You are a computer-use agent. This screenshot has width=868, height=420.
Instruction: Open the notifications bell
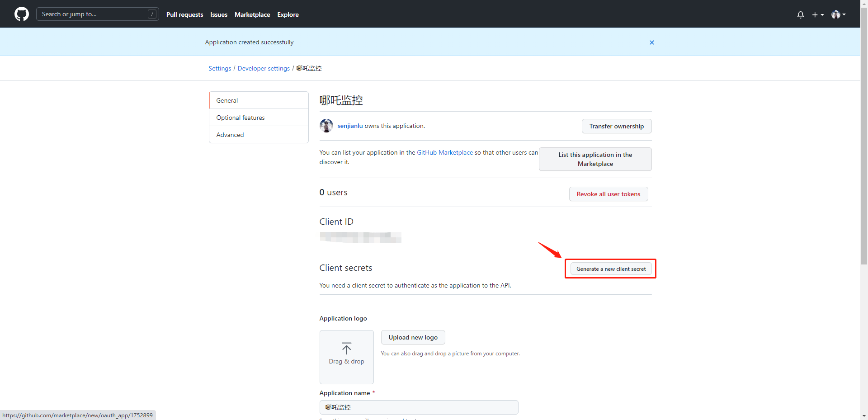tap(801, 14)
